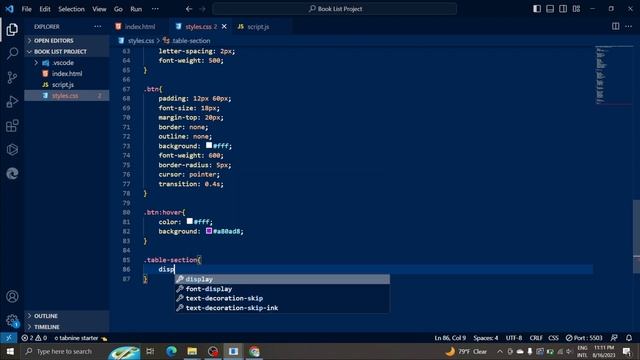The height and width of the screenshot is (360, 640).
Task: Go forward using the navigation arrow
Action: tap(202, 9)
